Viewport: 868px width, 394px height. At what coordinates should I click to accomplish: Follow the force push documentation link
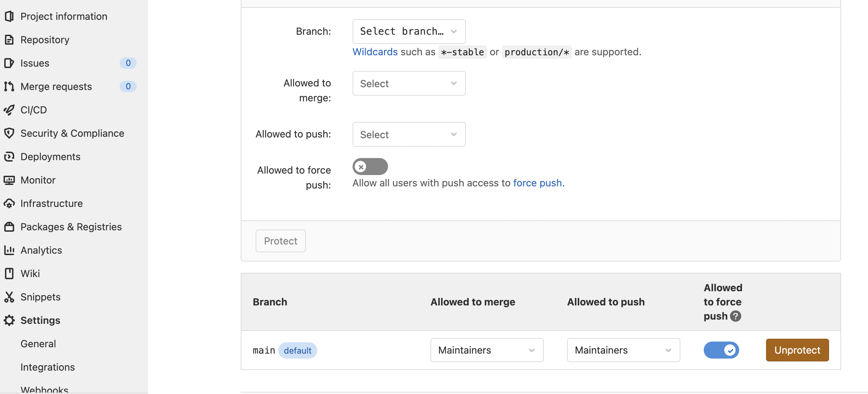(x=537, y=183)
